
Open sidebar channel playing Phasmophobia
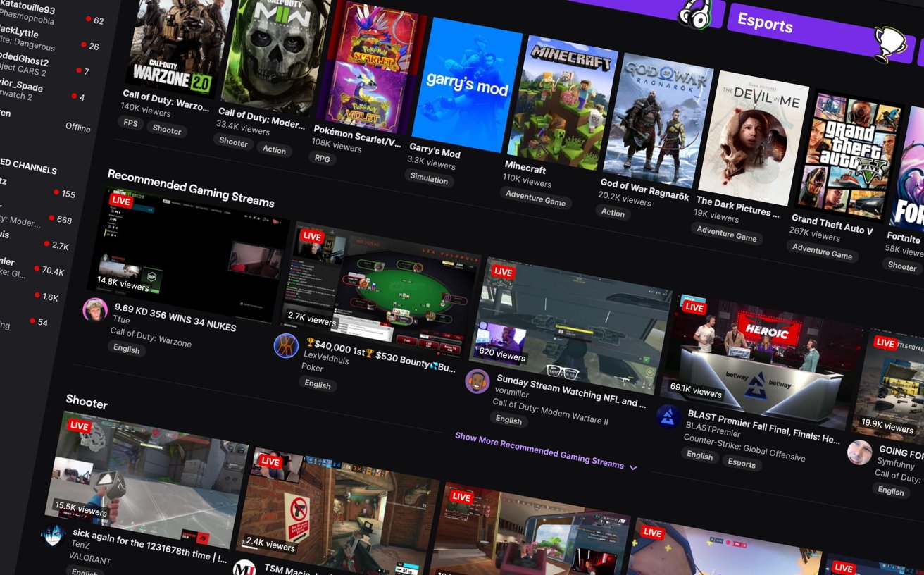pos(53,16)
